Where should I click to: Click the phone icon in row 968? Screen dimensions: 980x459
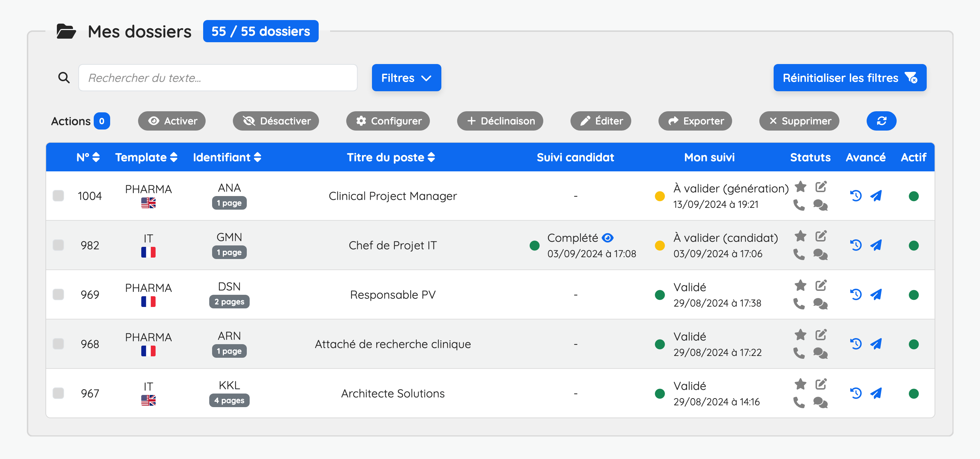[x=799, y=353]
